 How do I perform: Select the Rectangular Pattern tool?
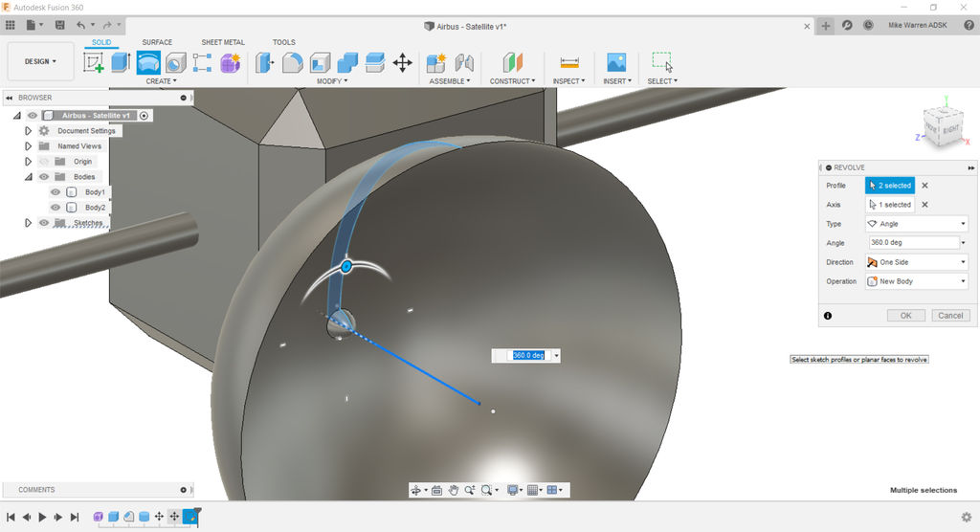point(203,62)
